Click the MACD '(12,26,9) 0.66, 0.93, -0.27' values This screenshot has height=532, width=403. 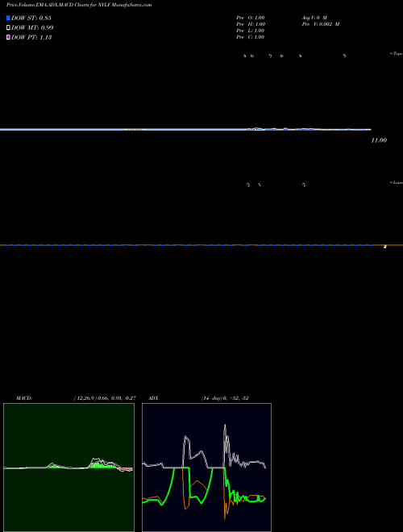pos(105,398)
